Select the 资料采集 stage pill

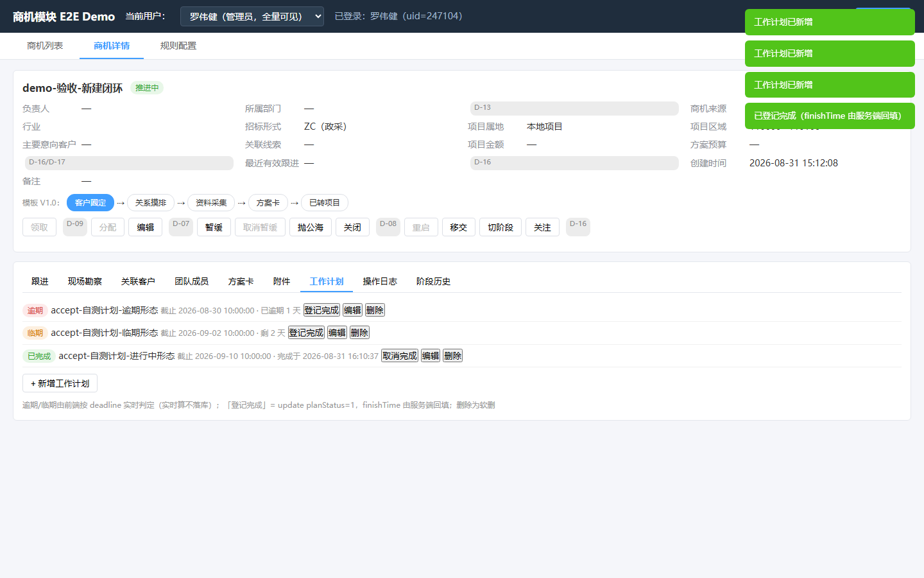(211, 203)
